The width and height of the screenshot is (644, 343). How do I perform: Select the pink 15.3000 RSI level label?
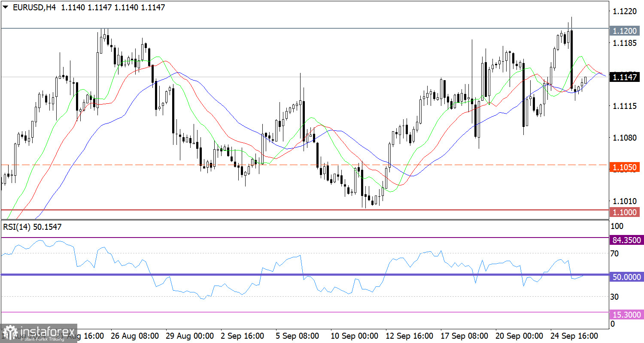pyautogui.click(x=626, y=315)
